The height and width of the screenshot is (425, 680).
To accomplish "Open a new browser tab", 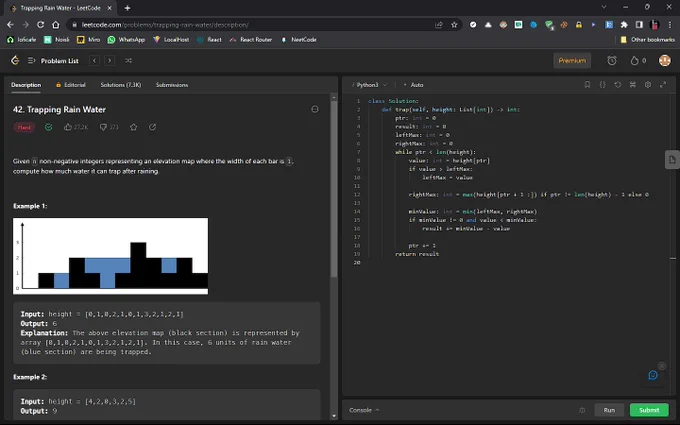I will tap(128, 8).
